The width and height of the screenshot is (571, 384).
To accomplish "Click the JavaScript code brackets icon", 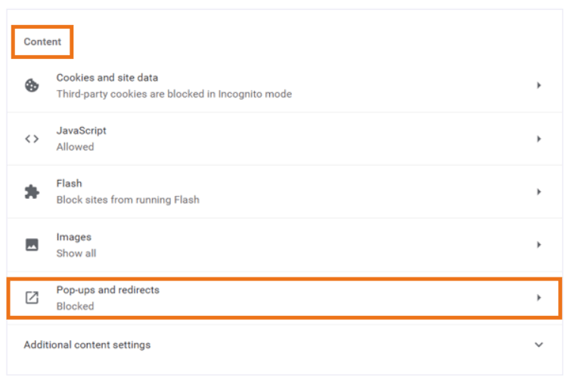I will (32, 139).
